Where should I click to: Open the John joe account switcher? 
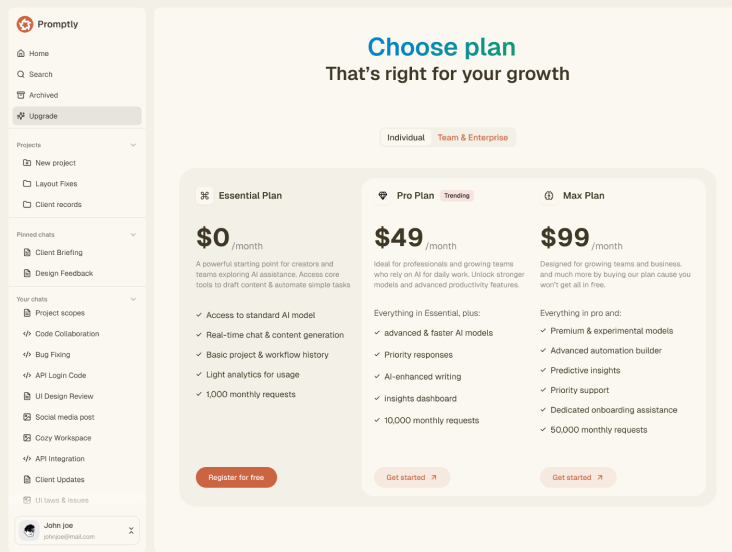pos(131,530)
